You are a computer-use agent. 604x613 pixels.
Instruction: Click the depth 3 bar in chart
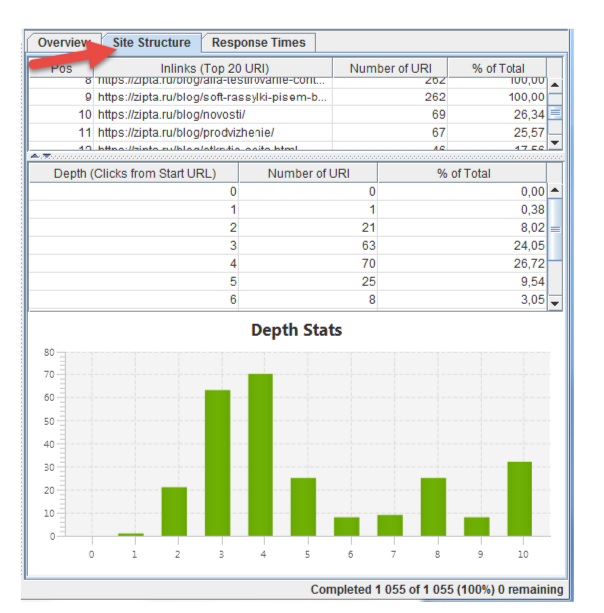(x=217, y=463)
